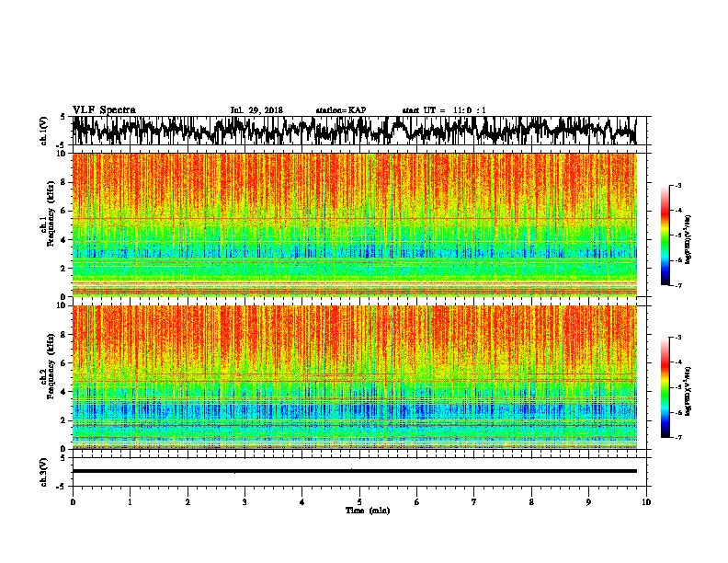Click the "-3" value on ch.1 color scale

click(678, 186)
